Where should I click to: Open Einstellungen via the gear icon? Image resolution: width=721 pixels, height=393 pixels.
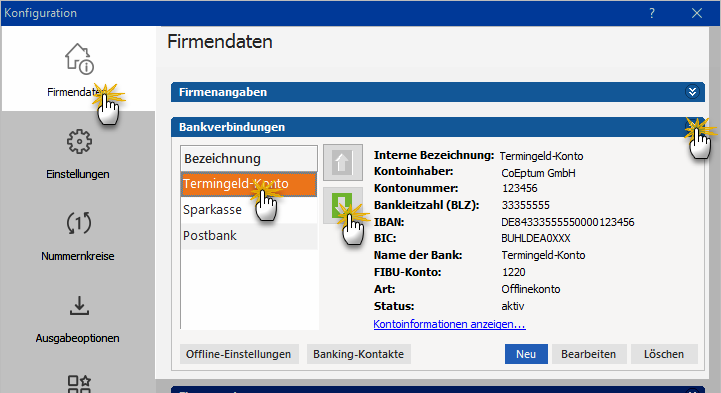pyautogui.click(x=79, y=142)
